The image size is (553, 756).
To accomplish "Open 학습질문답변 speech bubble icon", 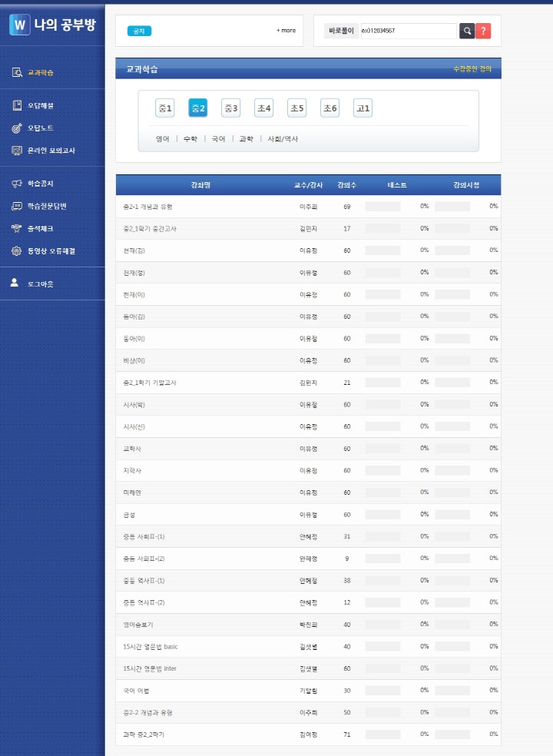I will pyautogui.click(x=16, y=206).
